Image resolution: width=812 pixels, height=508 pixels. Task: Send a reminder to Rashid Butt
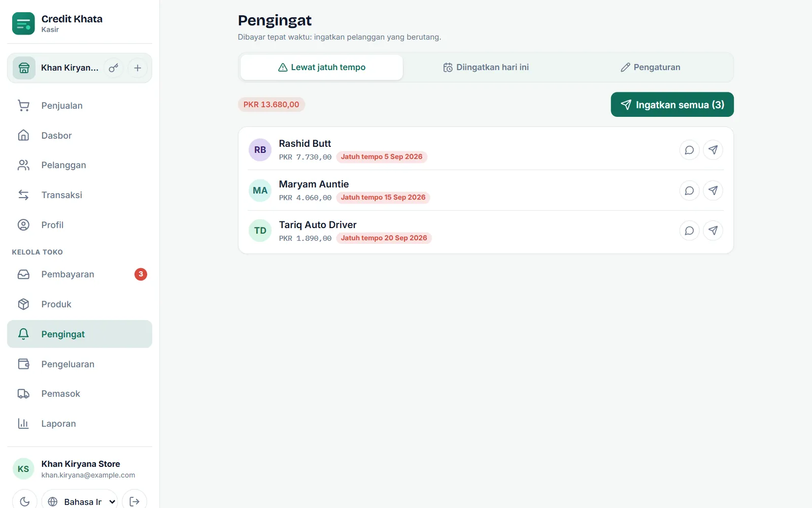pos(713,150)
